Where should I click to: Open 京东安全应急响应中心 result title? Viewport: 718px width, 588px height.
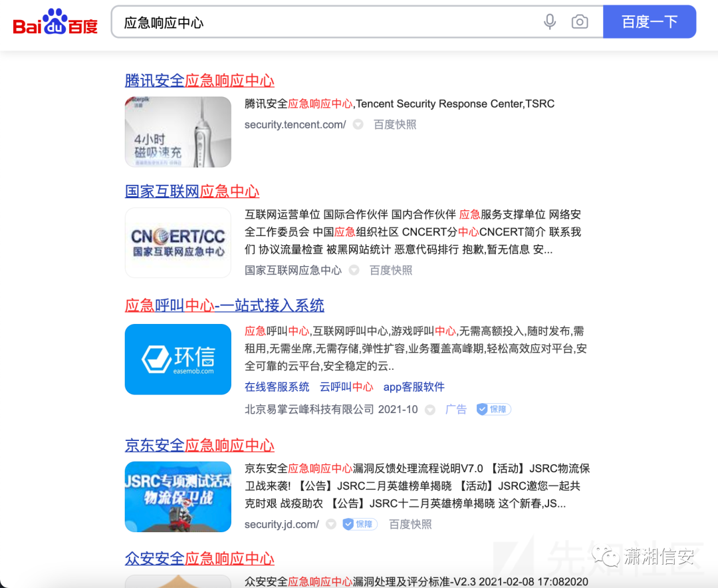pyautogui.click(x=199, y=446)
